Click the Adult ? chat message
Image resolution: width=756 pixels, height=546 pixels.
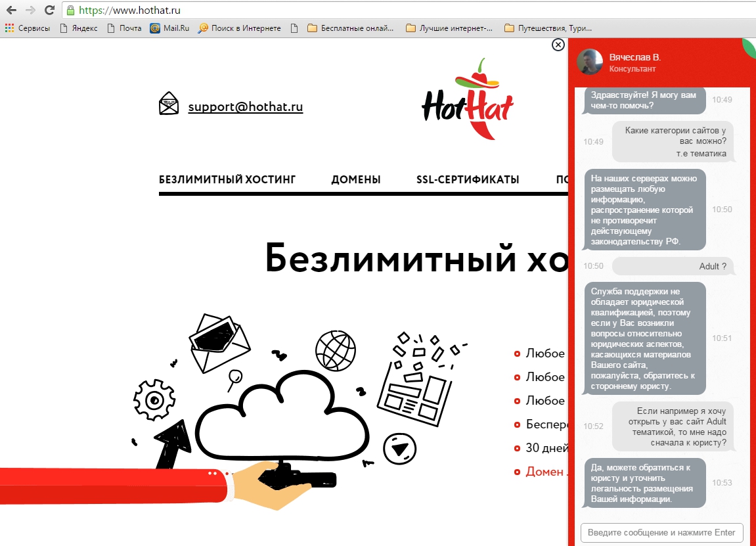pyautogui.click(x=673, y=266)
